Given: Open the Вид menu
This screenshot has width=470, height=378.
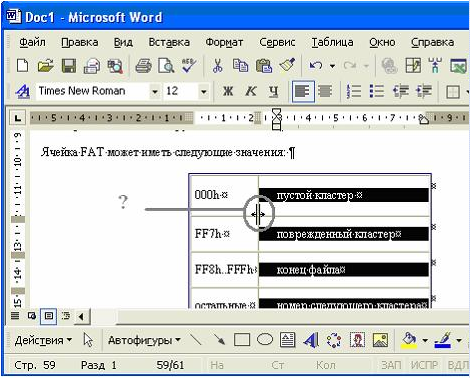Looking at the screenshot, I should (123, 42).
